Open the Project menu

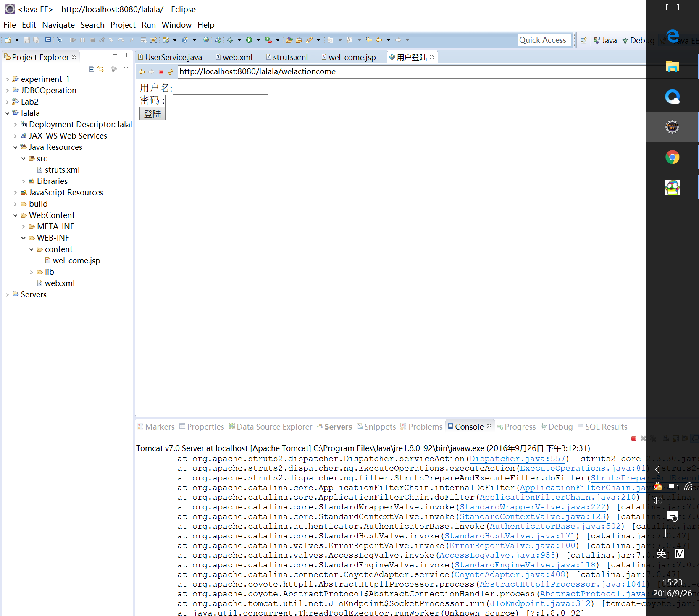tap(123, 25)
